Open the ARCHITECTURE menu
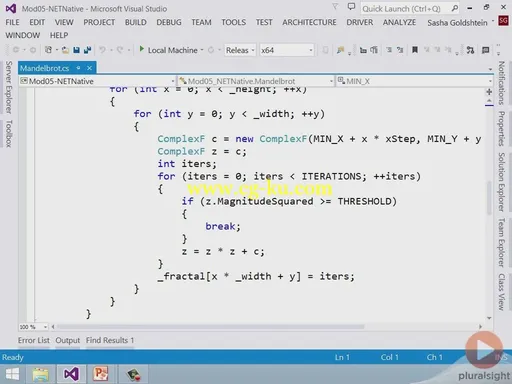The height and width of the screenshot is (384, 512). [x=309, y=22]
